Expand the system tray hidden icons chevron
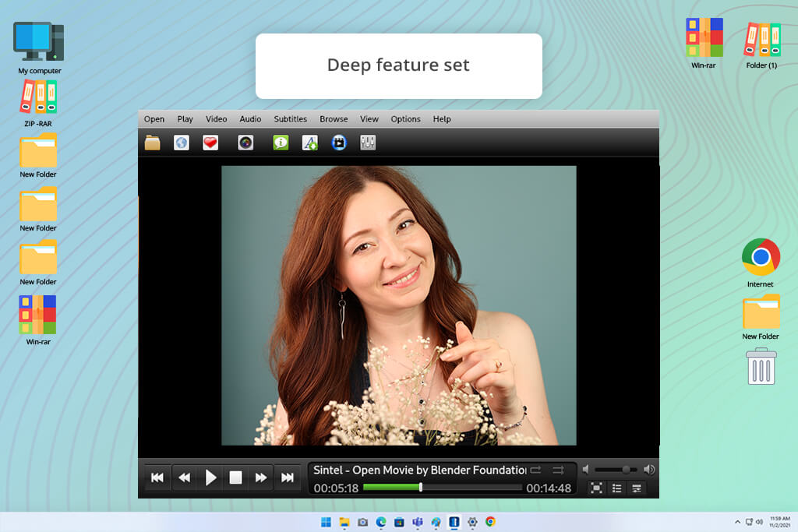The width and height of the screenshot is (798, 532). (x=737, y=522)
